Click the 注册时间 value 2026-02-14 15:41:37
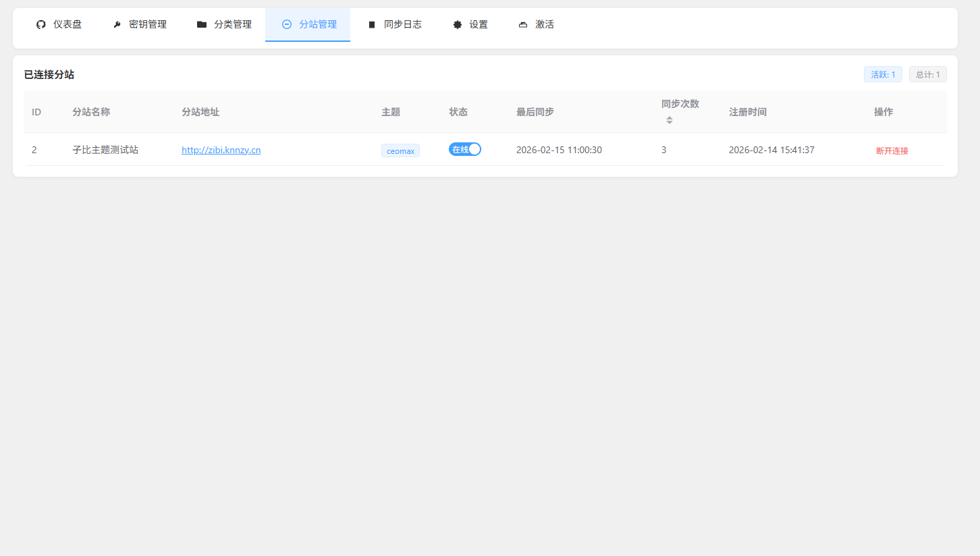This screenshot has width=980, height=556. 771,150
